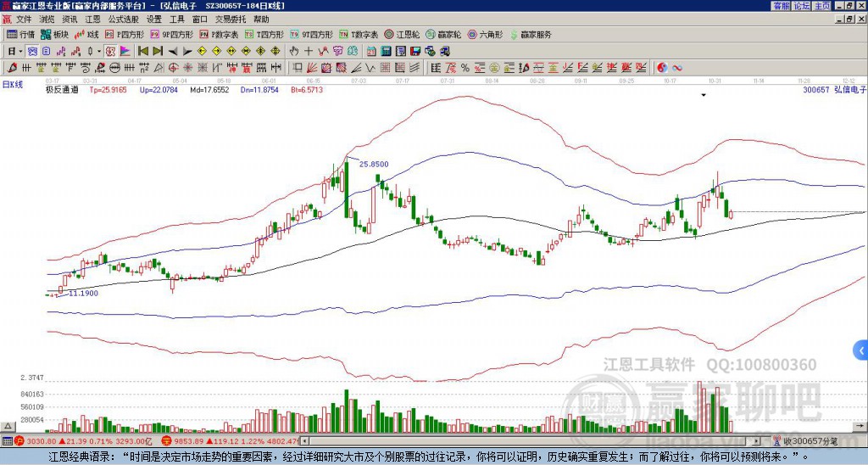The width and height of the screenshot is (868, 465).
Task: Open the 六角形 hexagon tool
Action: pos(485,34)
